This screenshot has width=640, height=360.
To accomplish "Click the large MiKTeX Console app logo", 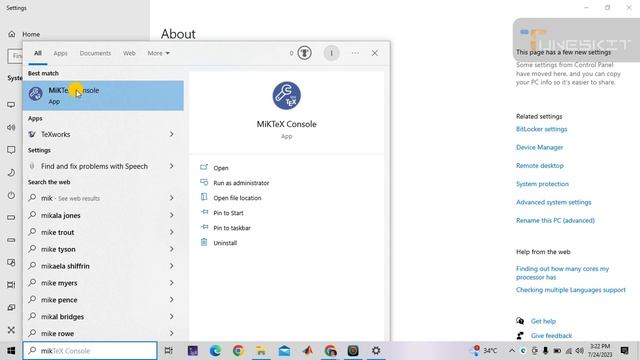I will [287, 96].
